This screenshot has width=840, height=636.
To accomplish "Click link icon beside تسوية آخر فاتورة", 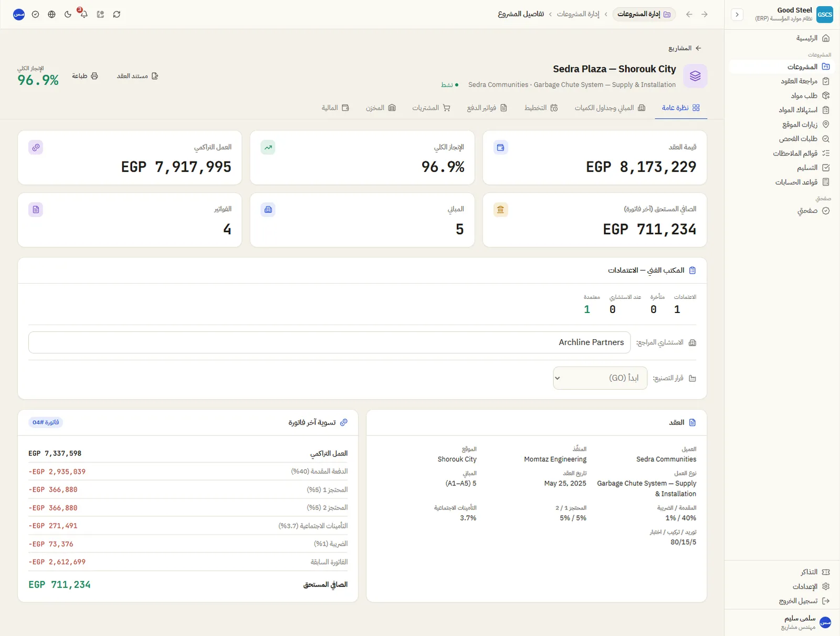I will [344, 422].
